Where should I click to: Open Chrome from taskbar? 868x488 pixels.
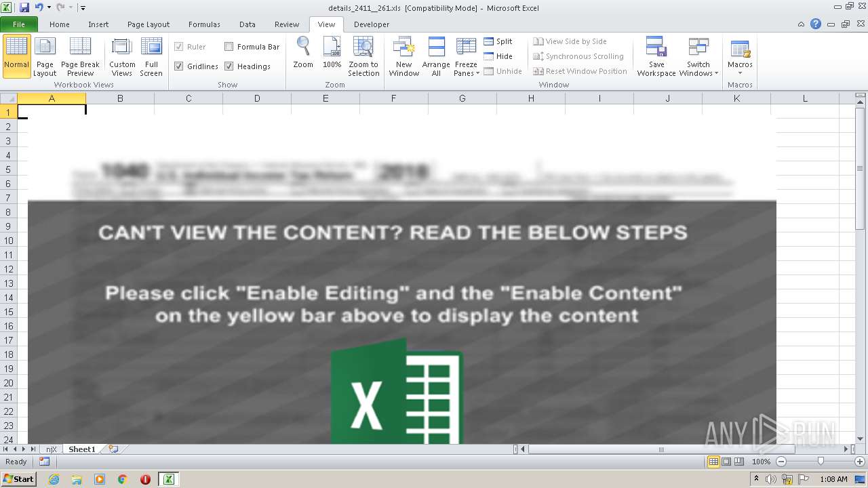(x=123, y=479)
